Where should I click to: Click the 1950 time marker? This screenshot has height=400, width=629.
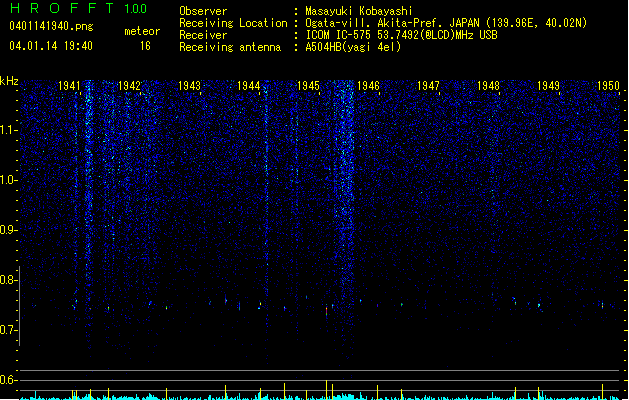[609, 86]
